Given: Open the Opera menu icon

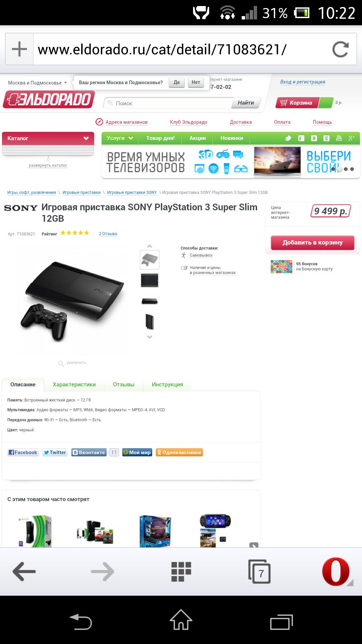Looking at the screenshot, I should (337, 572).
